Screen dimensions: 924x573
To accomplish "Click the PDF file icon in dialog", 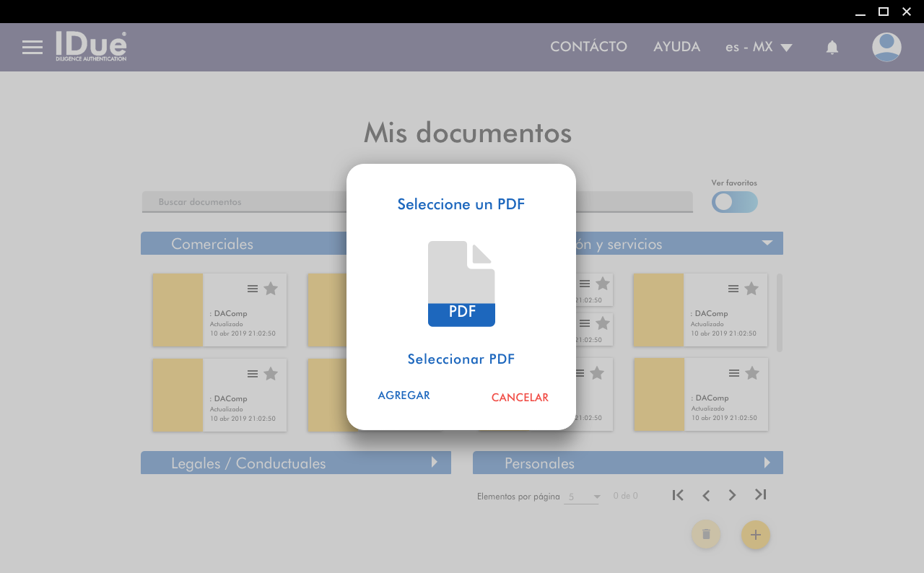I will point(461,284).
